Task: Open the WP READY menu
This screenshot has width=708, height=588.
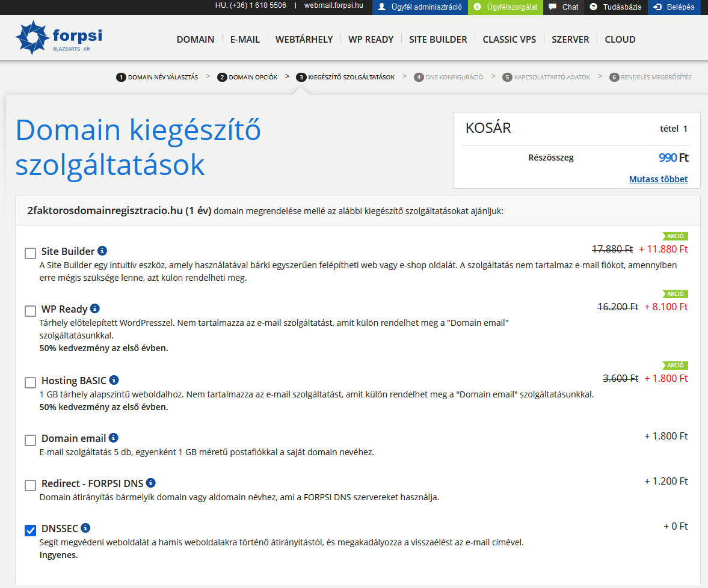Action: point(371,39)
